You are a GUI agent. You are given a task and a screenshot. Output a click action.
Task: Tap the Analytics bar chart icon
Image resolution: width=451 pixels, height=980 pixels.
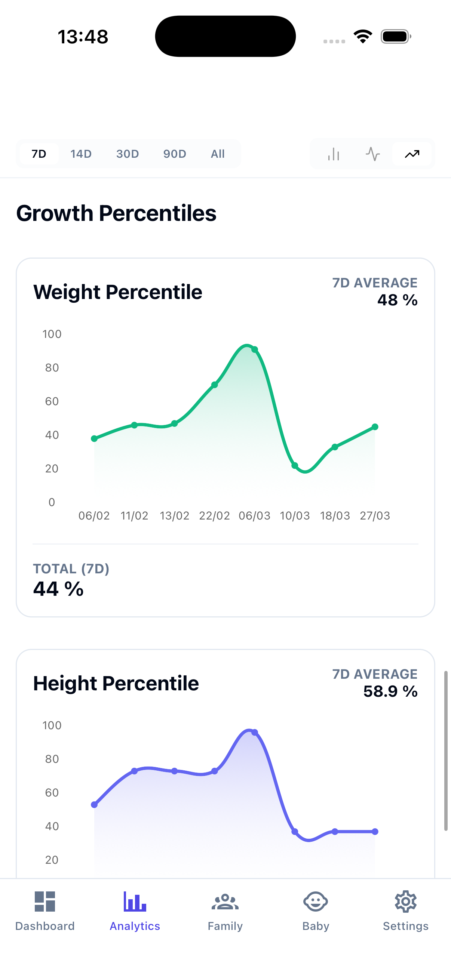(135, 901)
